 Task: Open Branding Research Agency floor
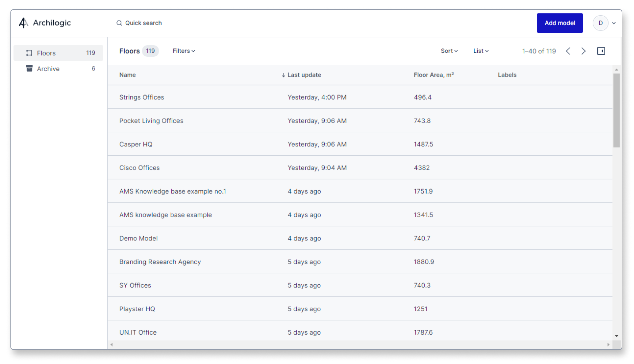[360, 262]
